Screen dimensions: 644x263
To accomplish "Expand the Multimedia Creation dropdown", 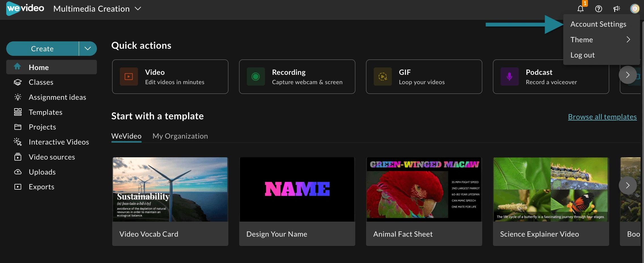I will 138,9.
